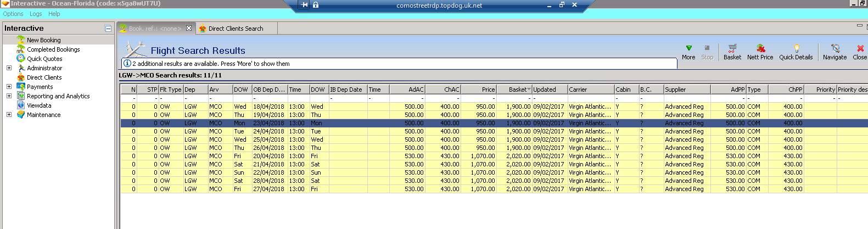Click the lock icon on remote desktop bar
The width and height of the screenshot is (868, 229).
click(x=316, y=5)
